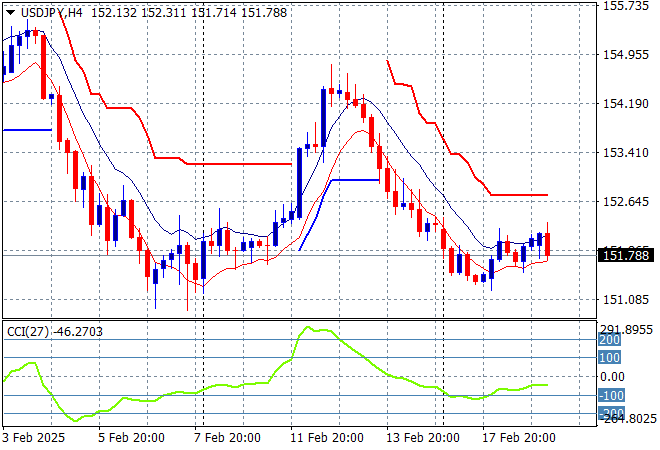Image resolution: width=660 pixels, height=450 pixels.
Task: Select the 152.645 price level label
Action: click(x=630, y=202)
